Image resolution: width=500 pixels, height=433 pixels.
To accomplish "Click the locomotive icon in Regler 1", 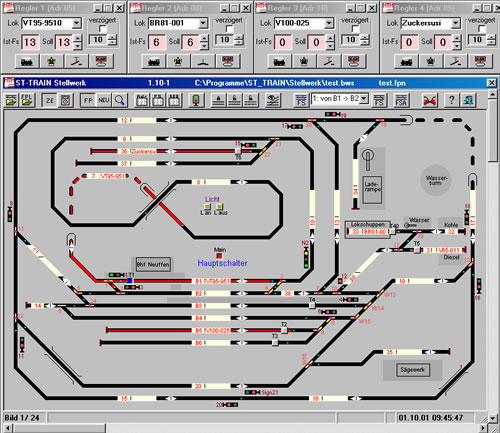I will [27, 62].
